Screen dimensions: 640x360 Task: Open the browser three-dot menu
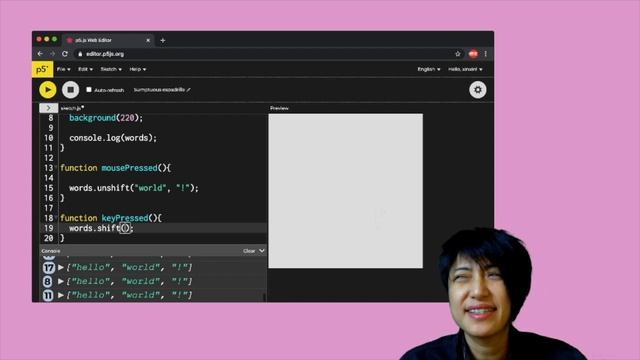[486, 54]
